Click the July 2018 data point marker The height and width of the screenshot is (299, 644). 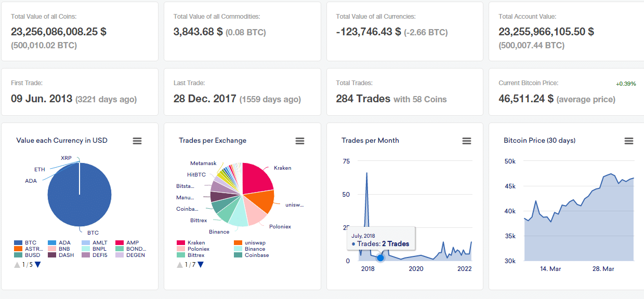coord(380,257)
